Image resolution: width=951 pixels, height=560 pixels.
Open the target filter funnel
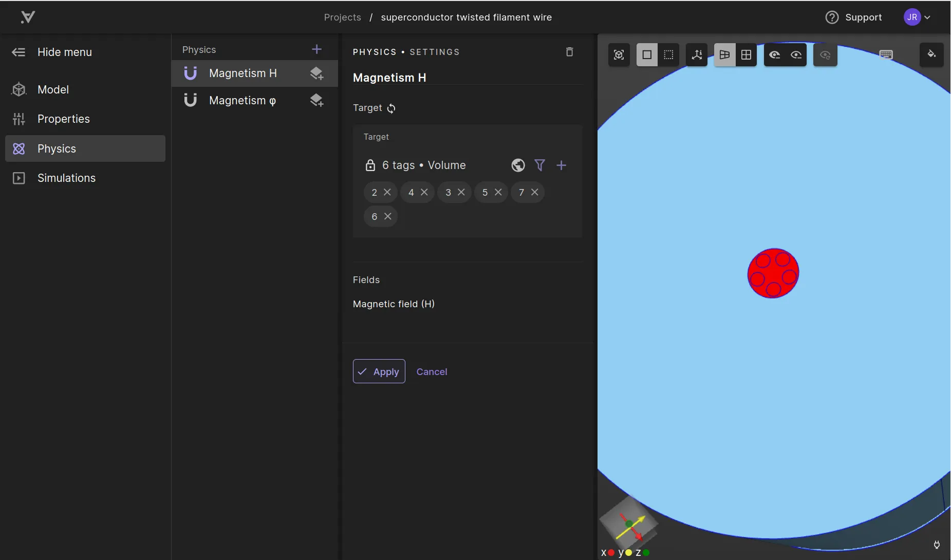tap(539, 165)
